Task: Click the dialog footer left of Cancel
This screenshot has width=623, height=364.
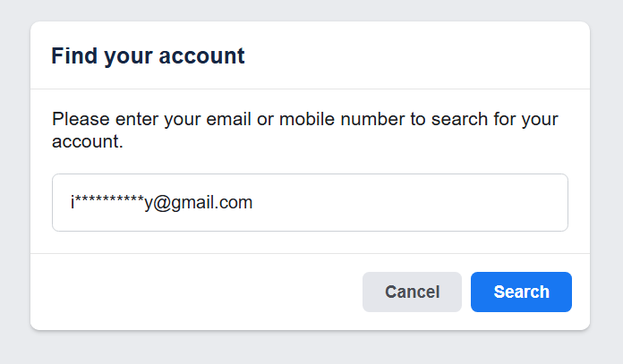Action: 197,292
